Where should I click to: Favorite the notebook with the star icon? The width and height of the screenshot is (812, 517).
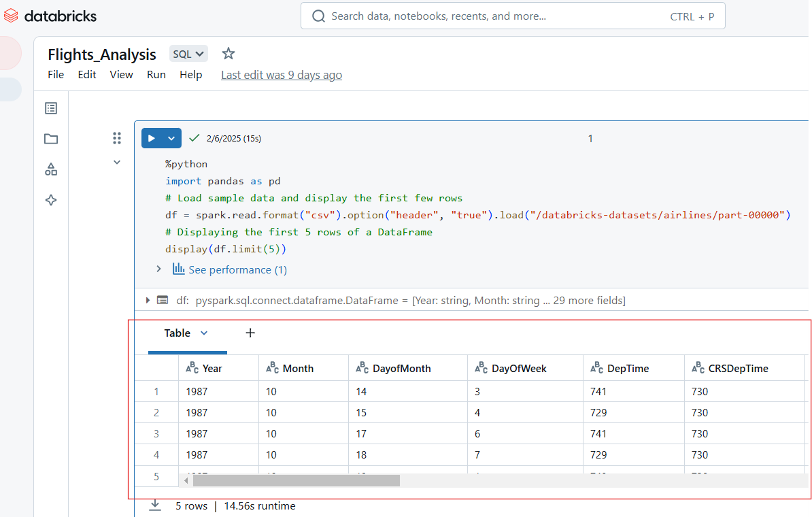229,53
